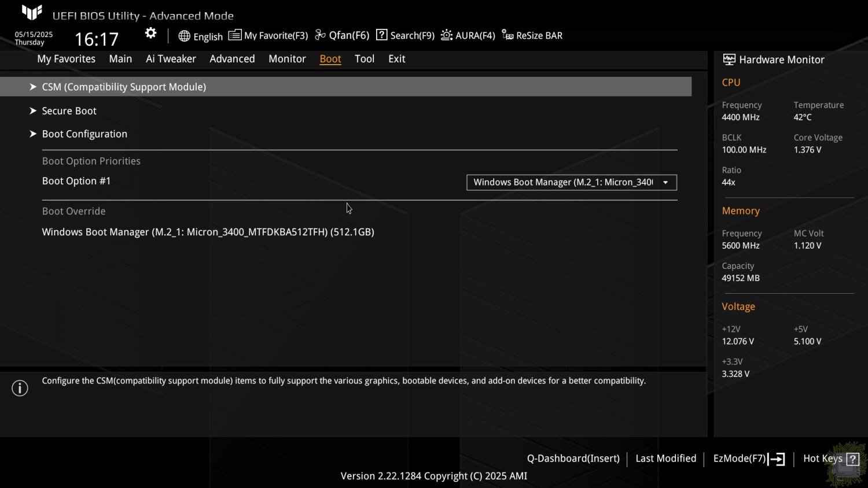Click +3.3V 3.328 V value
This screenshot has width=868, height=488.
coord(735,374)
